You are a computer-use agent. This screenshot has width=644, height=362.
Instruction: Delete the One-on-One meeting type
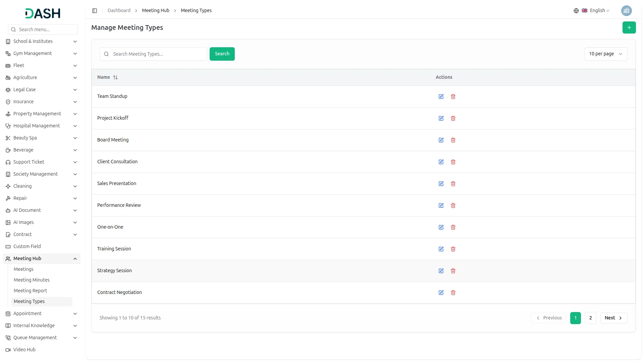[x=453, y=227]
